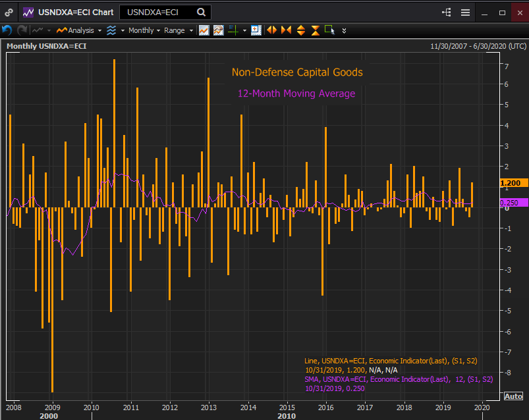Click the link chain icon in the title bar

[9, 13]
